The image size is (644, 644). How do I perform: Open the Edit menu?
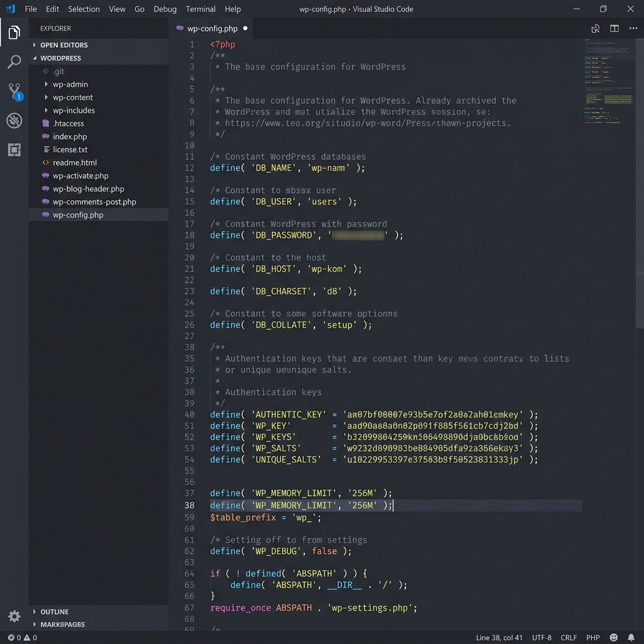tap(52, 9)
